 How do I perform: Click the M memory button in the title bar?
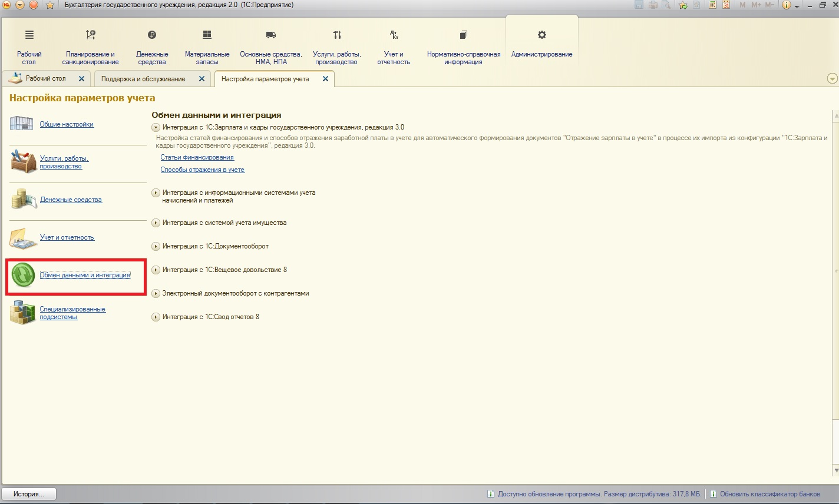pyautogui.click(x=742, y=5)
